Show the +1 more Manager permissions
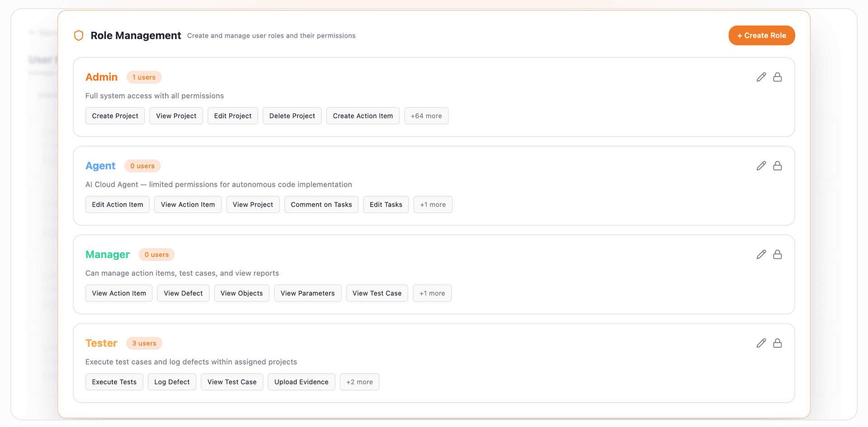Image resolution: width=868 pixels, height=427 pixels. [432, 293]
